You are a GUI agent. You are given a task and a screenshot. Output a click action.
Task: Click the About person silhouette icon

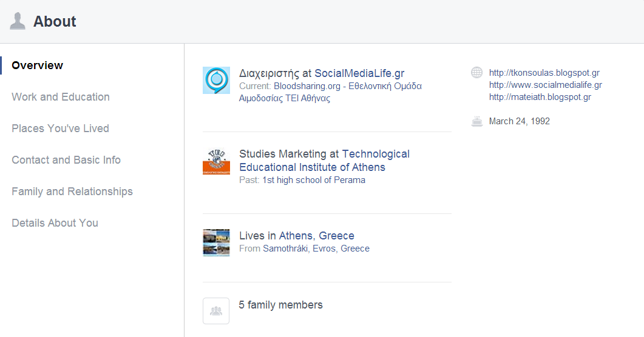17,21
